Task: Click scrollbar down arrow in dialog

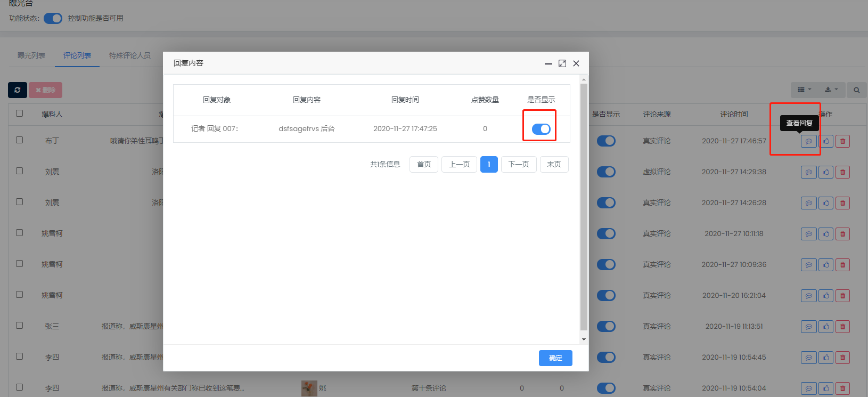Action: [x=584, y=339]
